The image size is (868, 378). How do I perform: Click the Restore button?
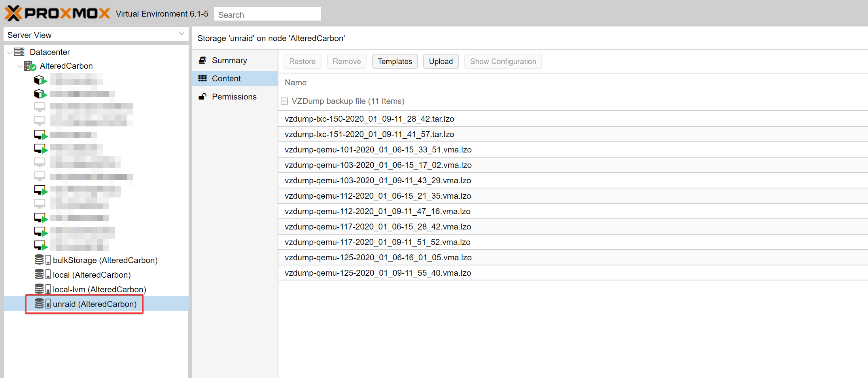pos(303,61)
